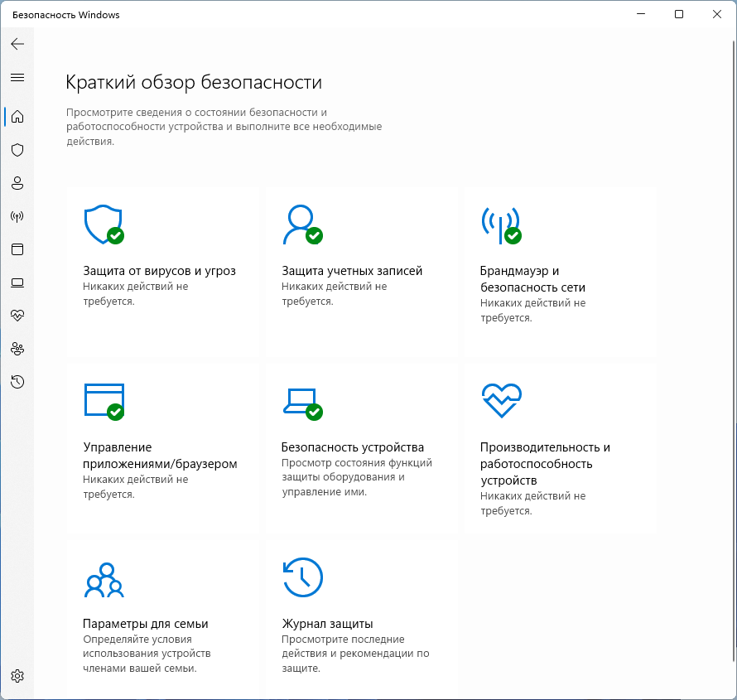Open 'Управление приложениями/браузером' tile
The height and width of the screenshot is (700, 737).
(162, 447)
